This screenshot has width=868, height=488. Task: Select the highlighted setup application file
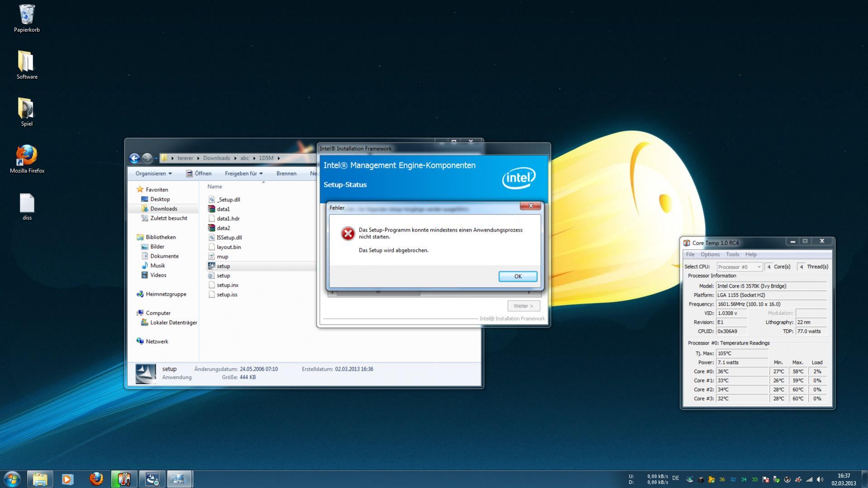[223, 266]
